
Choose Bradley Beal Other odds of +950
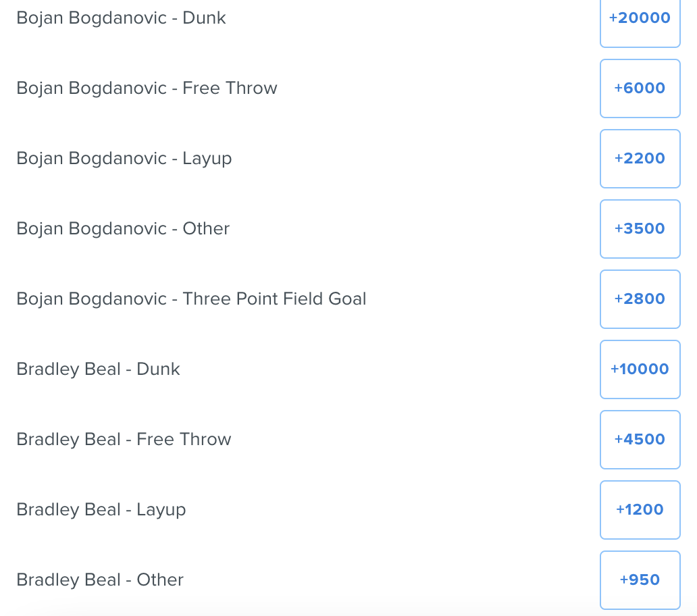640,580
